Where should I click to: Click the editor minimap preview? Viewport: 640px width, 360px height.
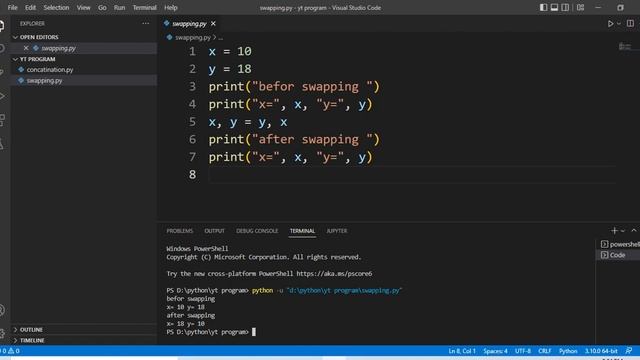(x=624, y=47)
